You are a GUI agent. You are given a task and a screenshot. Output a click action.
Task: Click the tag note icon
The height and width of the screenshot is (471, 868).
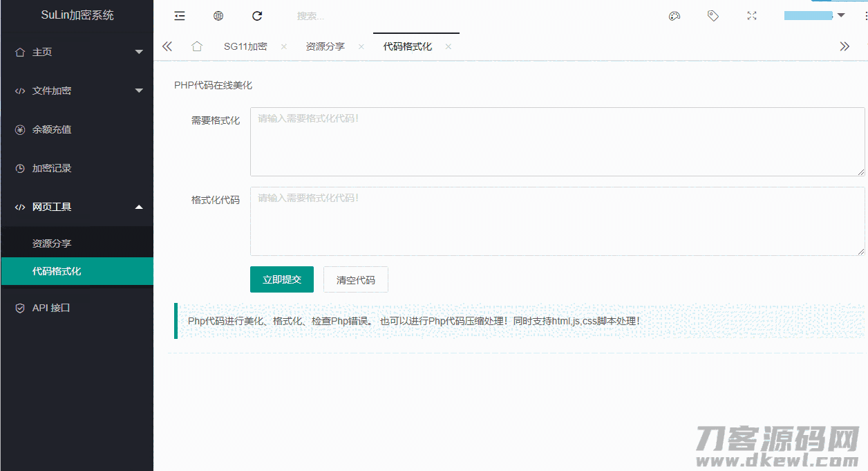point(713,16)
